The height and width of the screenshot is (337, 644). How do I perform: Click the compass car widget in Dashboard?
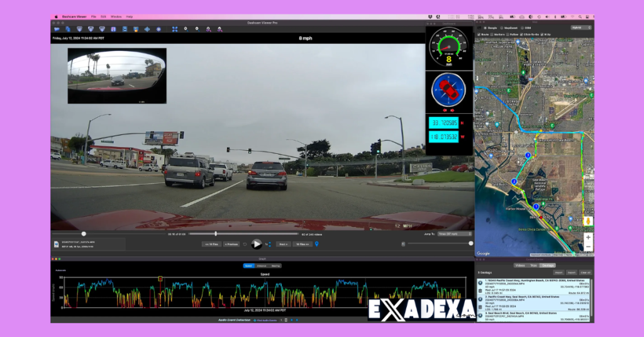point(448,89)
